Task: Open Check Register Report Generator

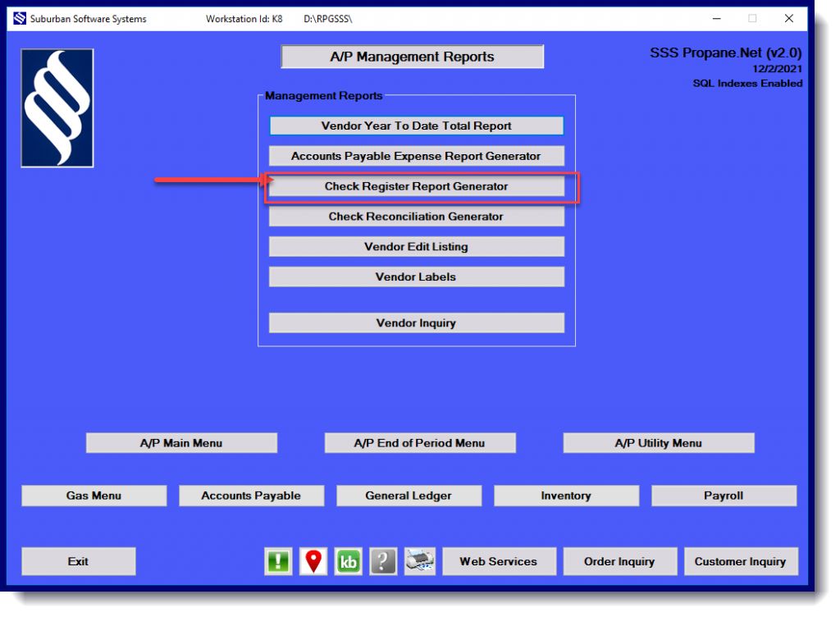Action: pos(416,186)
